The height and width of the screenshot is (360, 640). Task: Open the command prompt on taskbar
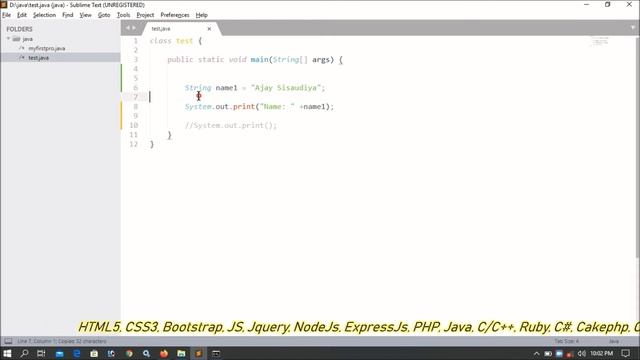pos(216,353)
